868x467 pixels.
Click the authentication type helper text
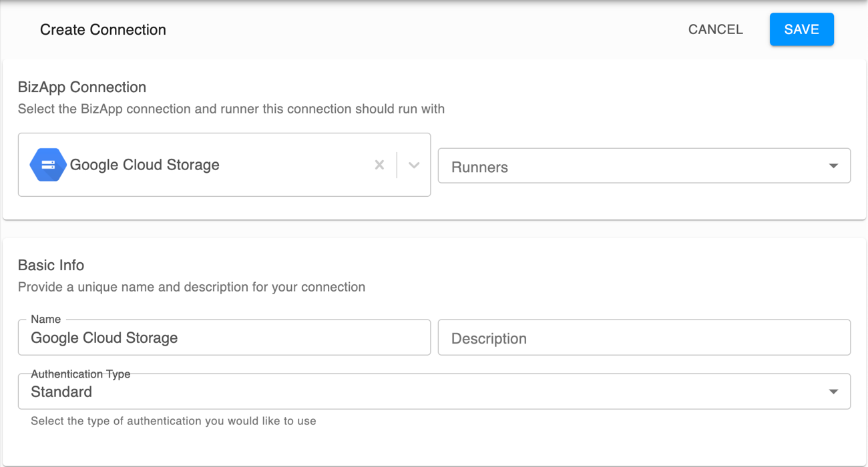(173, 421)
